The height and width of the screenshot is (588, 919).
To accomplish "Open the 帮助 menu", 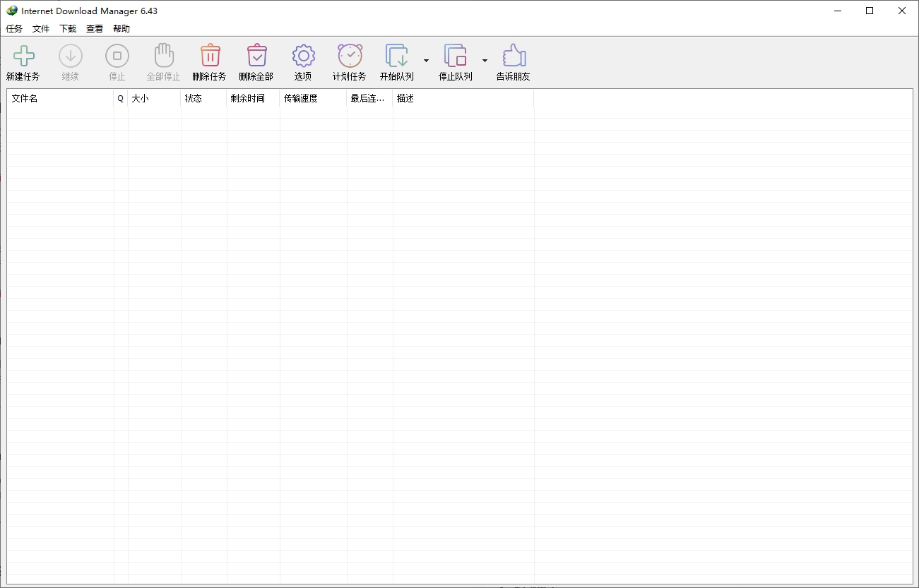I will (121, 29).
